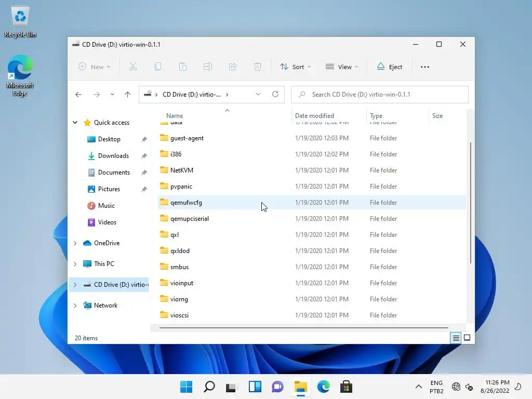Select the guest-agent folder
Viewport: 532px width, 399px height.
pyautogui.click(x=312, y=138)
